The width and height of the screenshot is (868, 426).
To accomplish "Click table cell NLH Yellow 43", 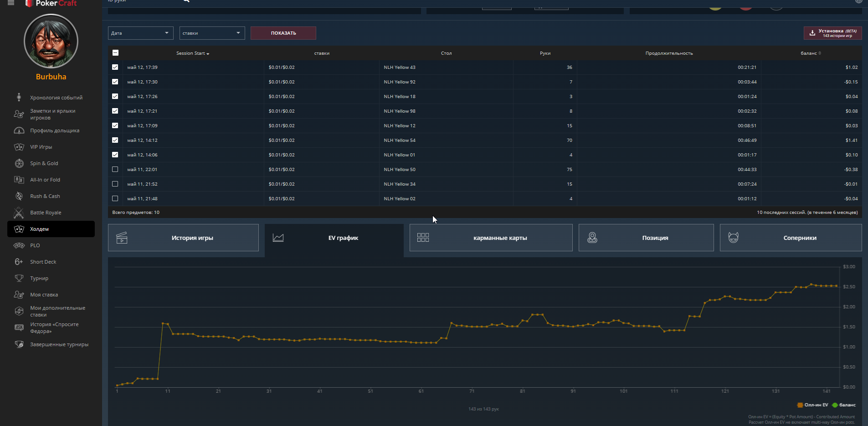I will click(400, 67).
